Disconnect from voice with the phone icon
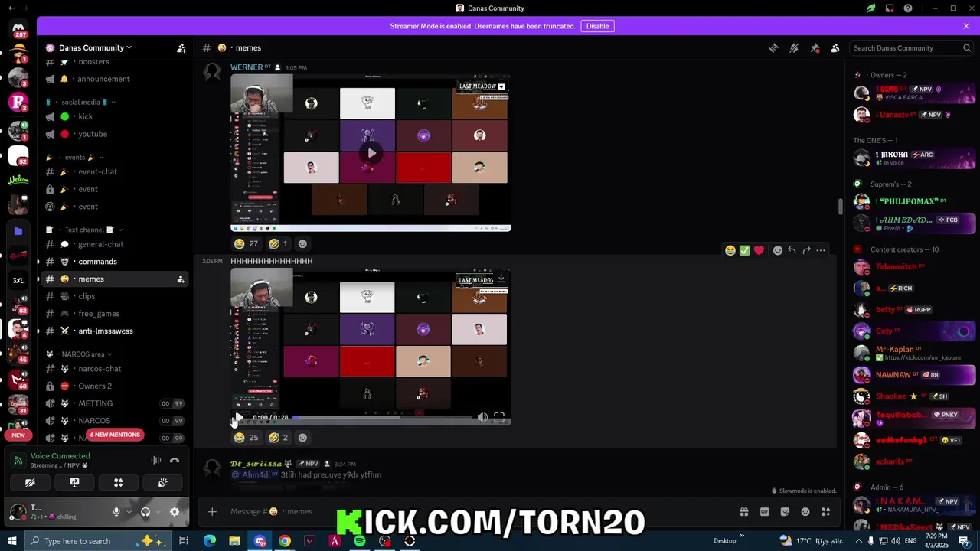Image resolution: width=980 pixels, height=551 pixels. point(175,460)
